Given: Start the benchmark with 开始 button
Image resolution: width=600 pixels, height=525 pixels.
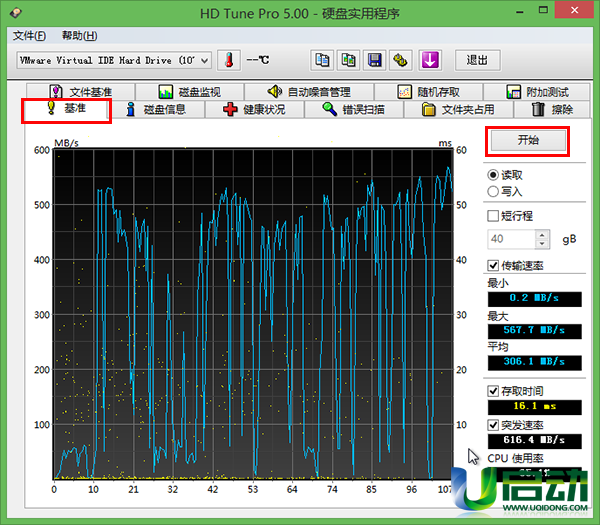Looking at the screenshot, I should [x=528, y=140].
